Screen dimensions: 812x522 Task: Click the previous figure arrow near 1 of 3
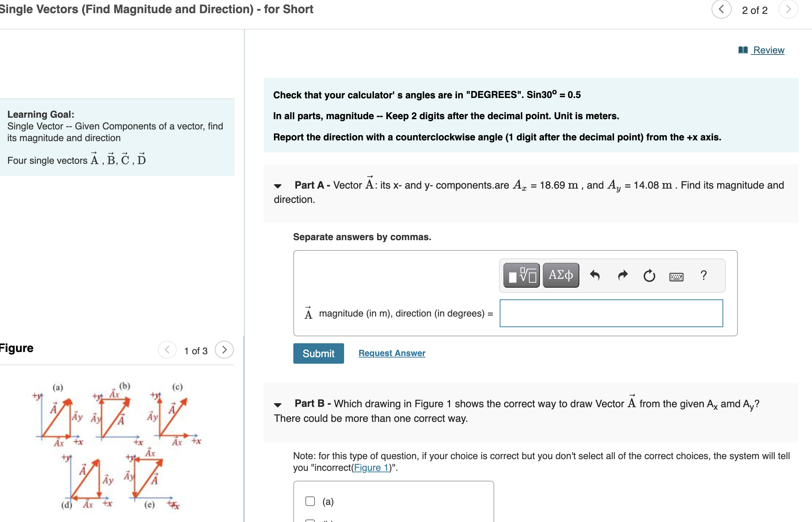[x=167, y=350]
